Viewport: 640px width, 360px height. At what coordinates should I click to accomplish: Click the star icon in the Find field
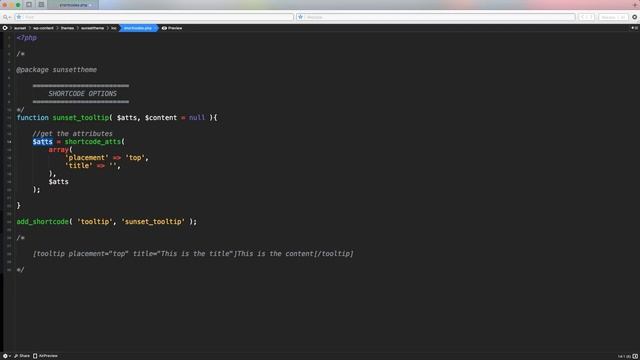pos(19,17)
